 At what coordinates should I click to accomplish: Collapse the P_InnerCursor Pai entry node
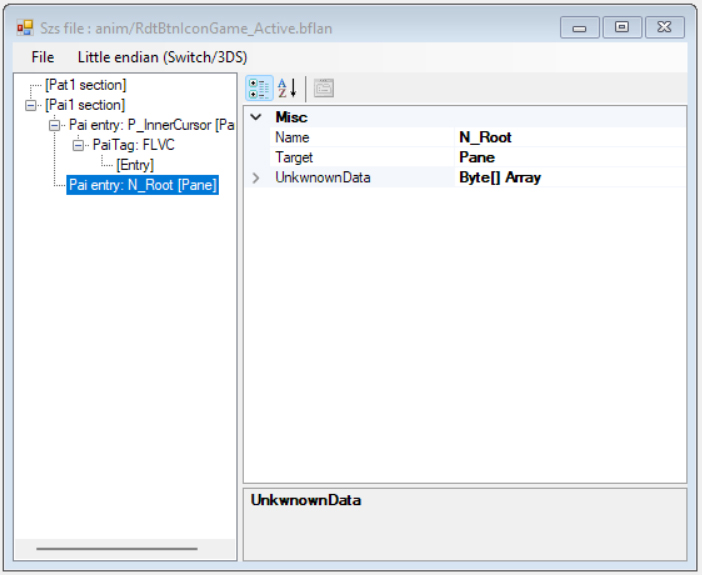point(55,125)
